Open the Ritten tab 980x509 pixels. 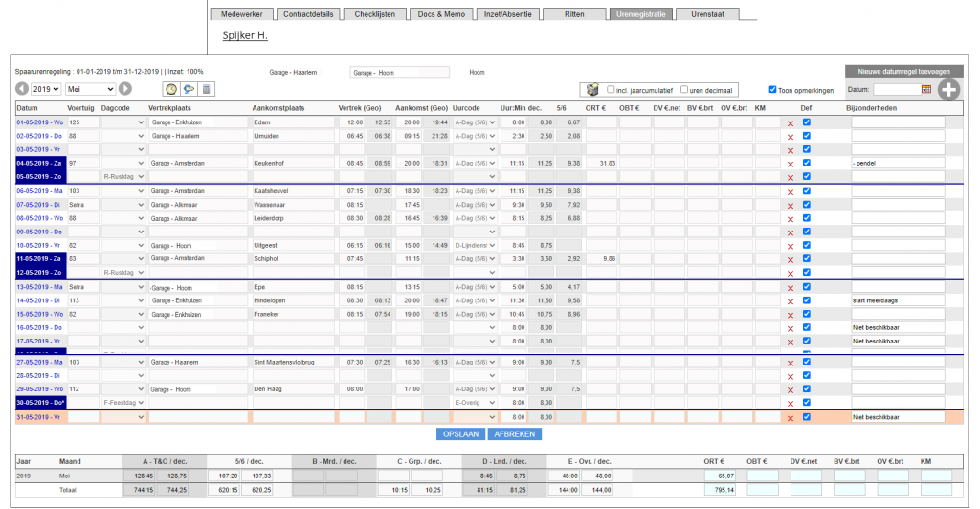(x=574, y=14)
